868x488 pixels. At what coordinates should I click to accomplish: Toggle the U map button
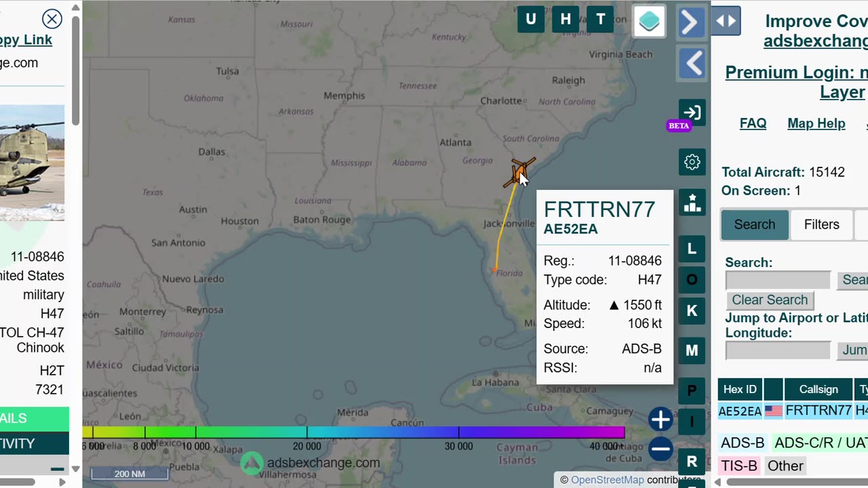[x=531, y=20]
